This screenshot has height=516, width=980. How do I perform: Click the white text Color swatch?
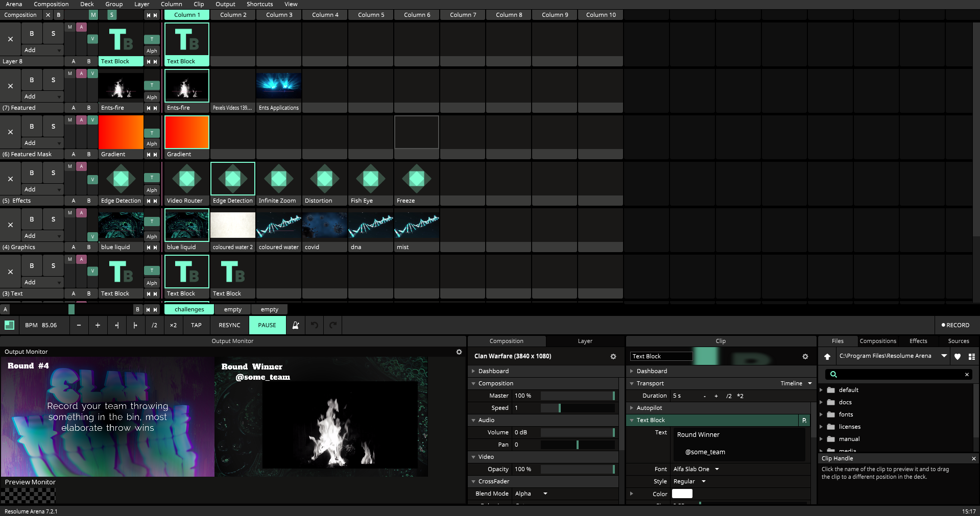682,494
